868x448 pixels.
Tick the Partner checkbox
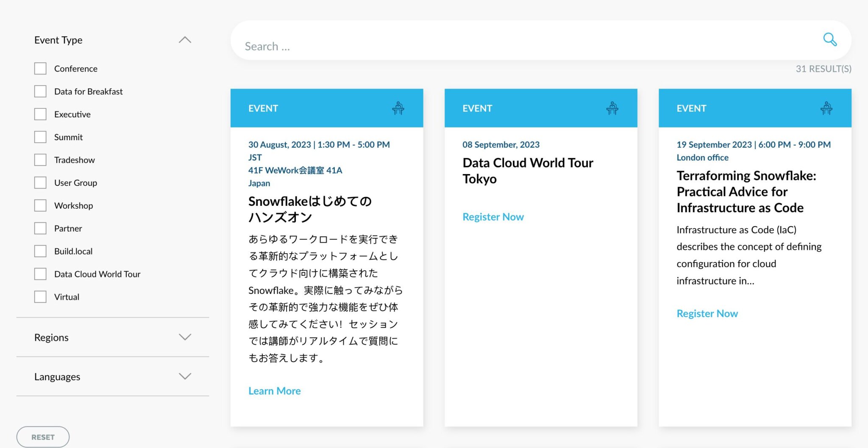[x=40, y=229]
